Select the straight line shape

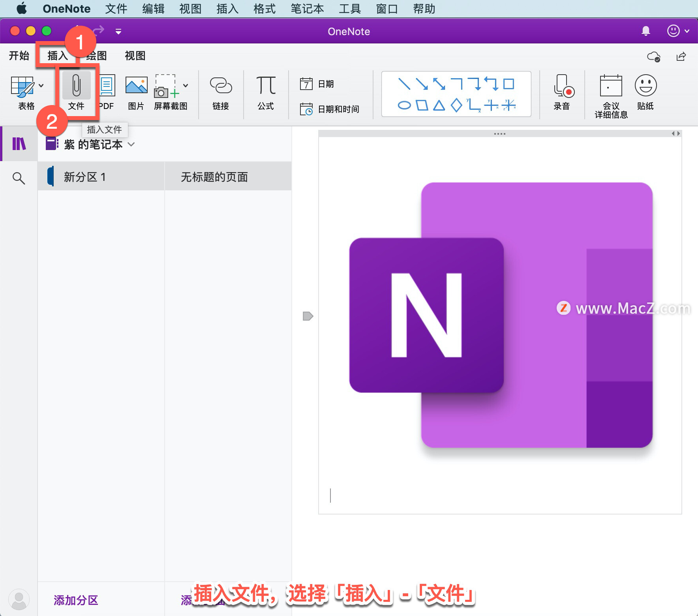tap(404, 84)
